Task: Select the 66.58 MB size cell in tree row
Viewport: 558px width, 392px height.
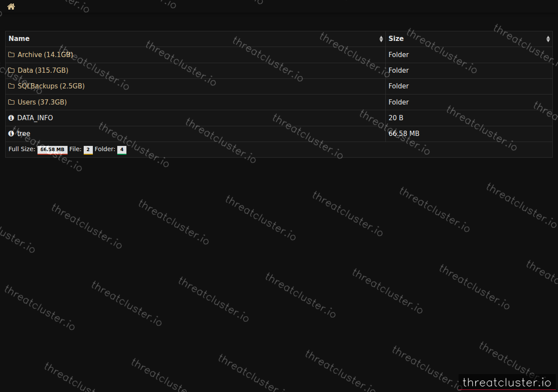Action: tap(469, 134)
